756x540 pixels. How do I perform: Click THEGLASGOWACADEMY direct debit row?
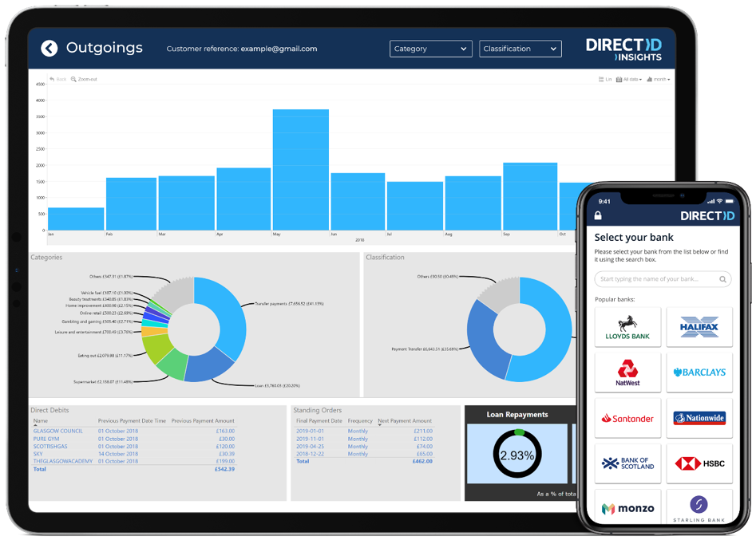[133, 461]
